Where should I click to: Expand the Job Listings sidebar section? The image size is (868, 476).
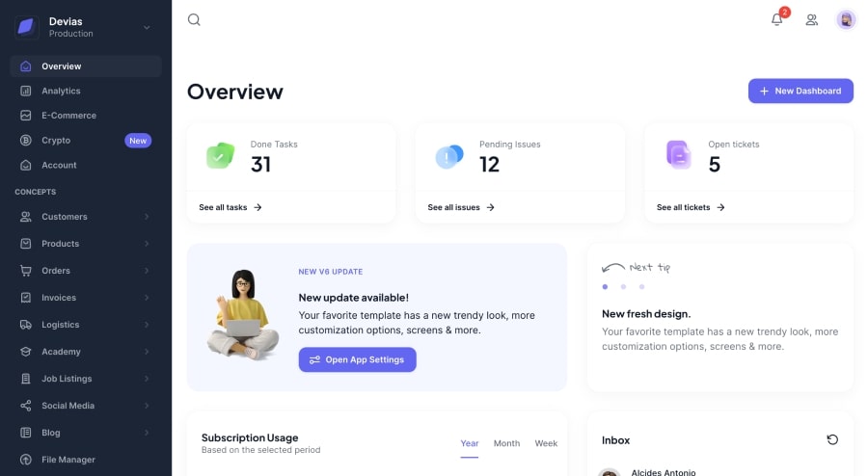coord(85,379)
